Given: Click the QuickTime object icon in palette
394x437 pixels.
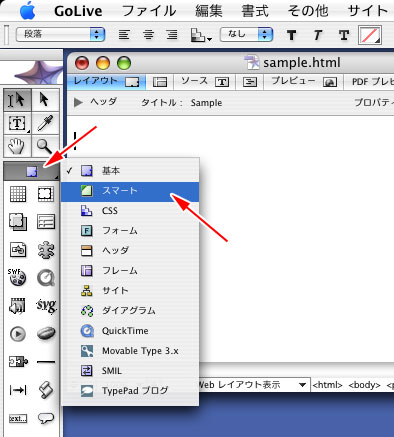Looking at the screenshot, I should coord(46,277).
